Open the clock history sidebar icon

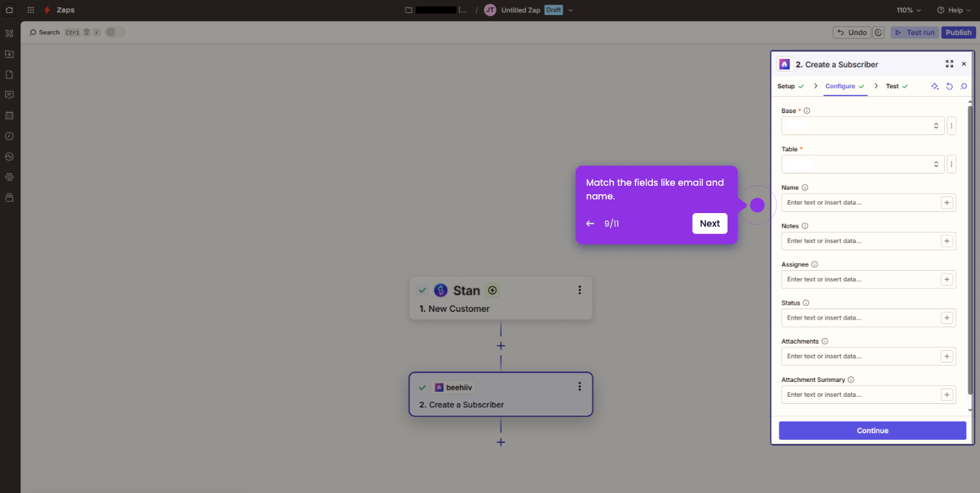pos(9,136)
